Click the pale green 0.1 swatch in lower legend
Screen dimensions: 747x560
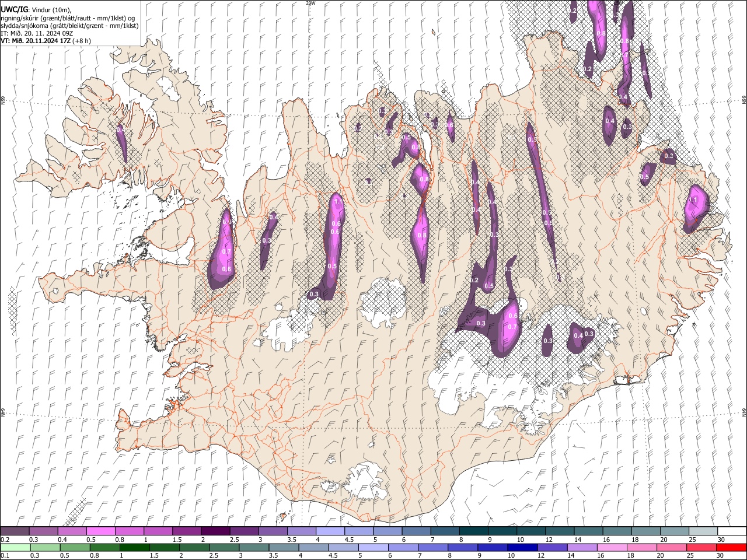pos(15,547)
